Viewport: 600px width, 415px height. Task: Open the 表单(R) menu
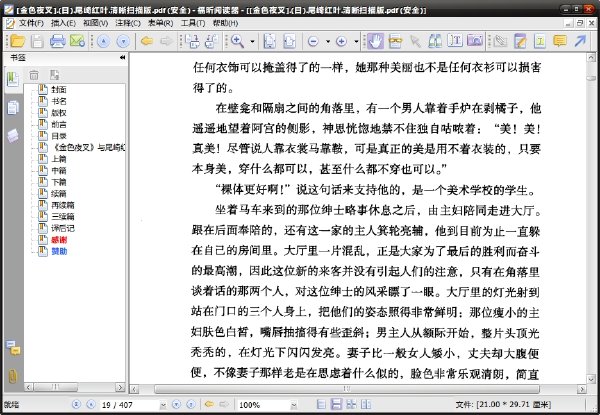click(x=160, y=23)
